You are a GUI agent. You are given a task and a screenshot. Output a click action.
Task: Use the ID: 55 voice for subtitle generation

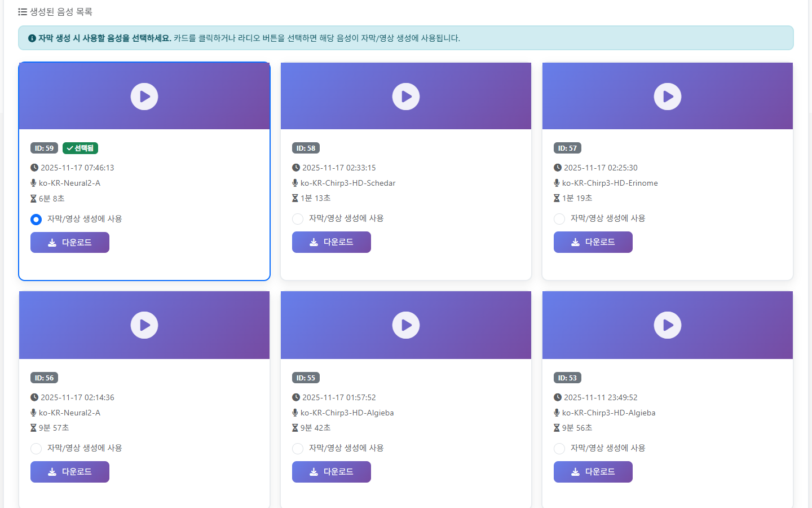pyautogui.click(x=298, y=449)
